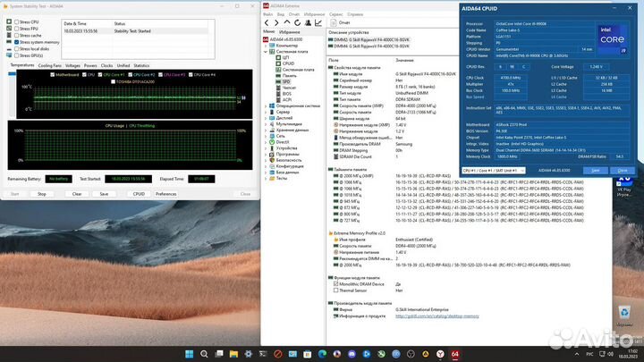Open File Explorer from taskbar
Screen dimensions: 644x362
233,354
